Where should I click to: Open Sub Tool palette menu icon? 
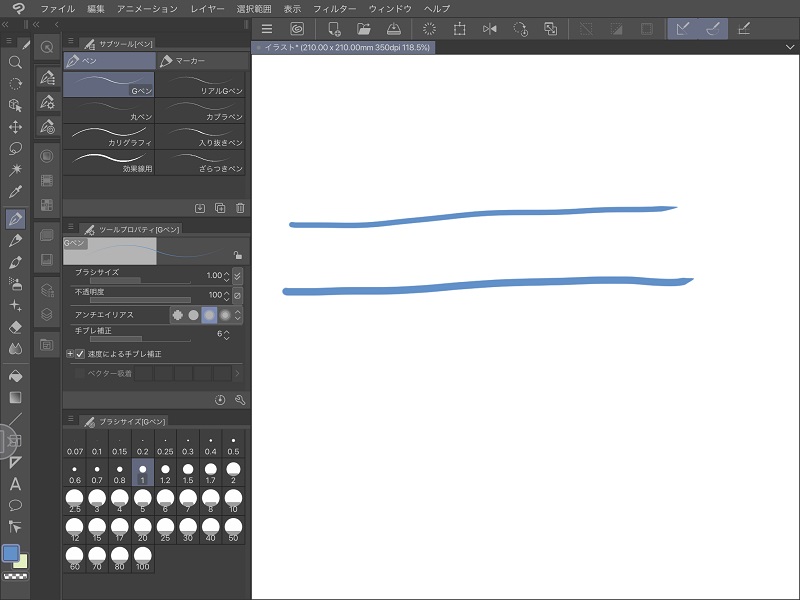[70, 41]
